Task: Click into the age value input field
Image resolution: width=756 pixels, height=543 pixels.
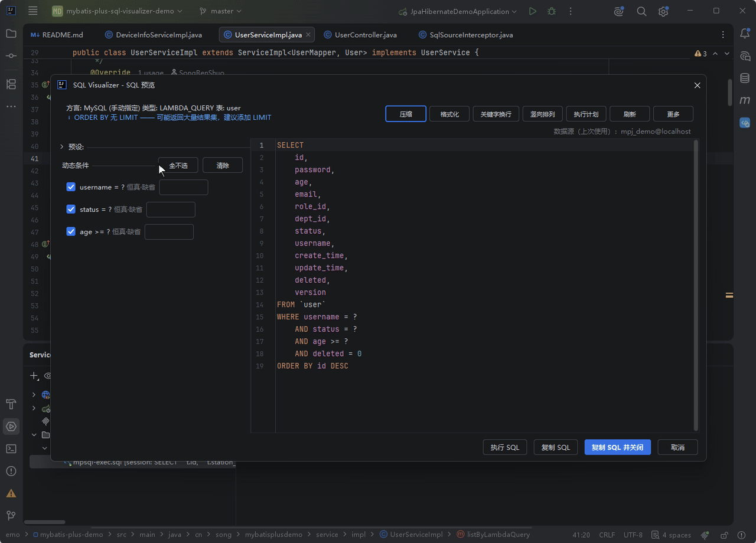Action: tap(169, 232)
